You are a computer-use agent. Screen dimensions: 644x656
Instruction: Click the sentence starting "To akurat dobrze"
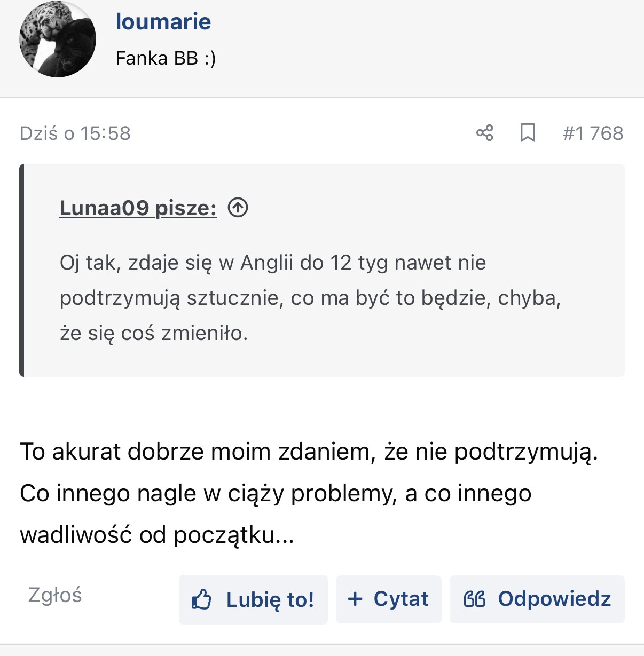click(309, 452)
